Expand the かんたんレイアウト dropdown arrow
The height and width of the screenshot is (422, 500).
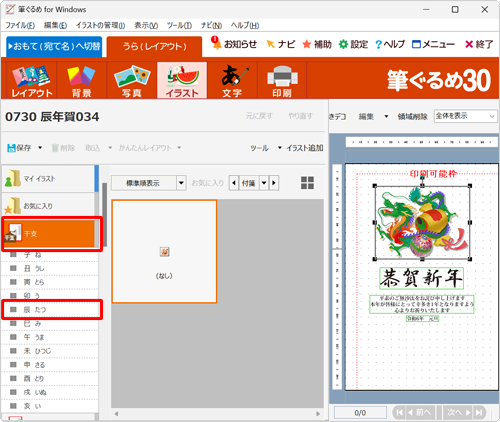pos(179,148)
